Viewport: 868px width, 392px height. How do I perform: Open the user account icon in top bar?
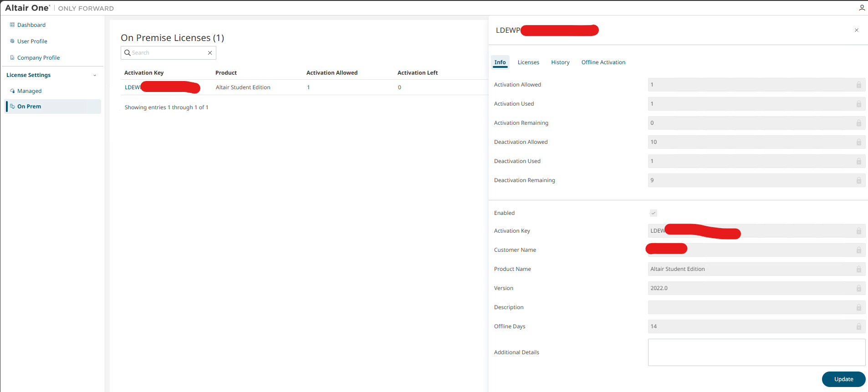click(862, 8)
